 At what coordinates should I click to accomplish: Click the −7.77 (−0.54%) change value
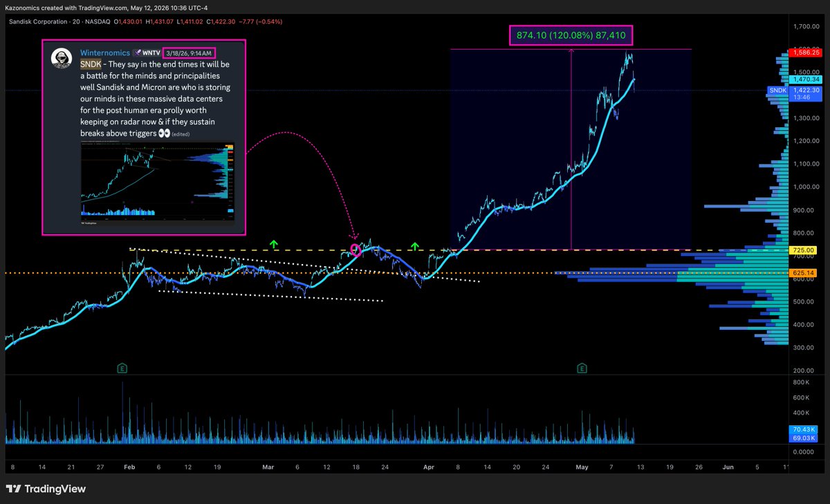point(260,21)
